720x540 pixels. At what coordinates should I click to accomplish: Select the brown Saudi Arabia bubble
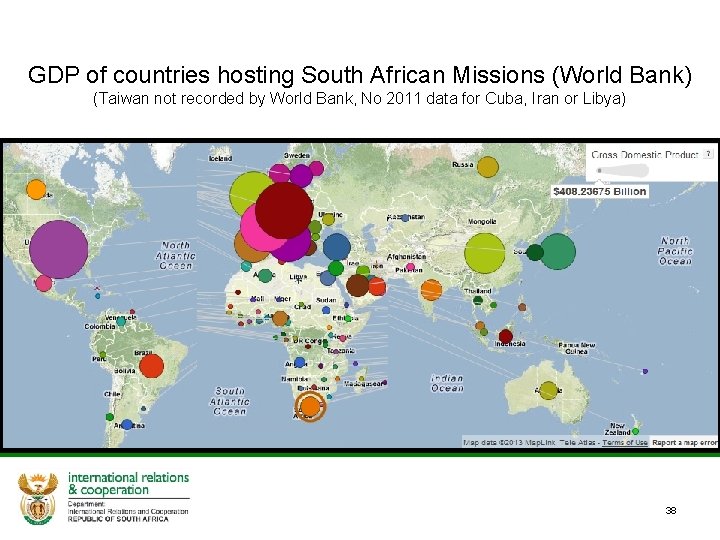[x=357, y=285]
